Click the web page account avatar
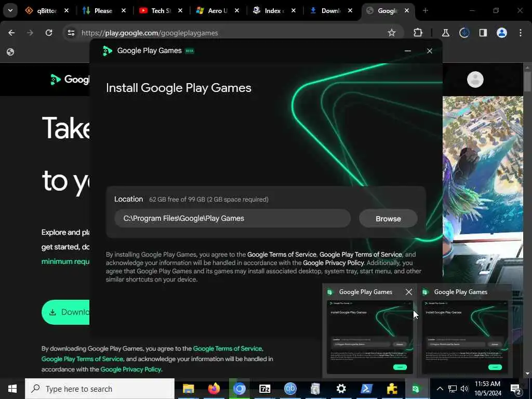This screenshot has height=399, width=532. (x=475, y=79)
